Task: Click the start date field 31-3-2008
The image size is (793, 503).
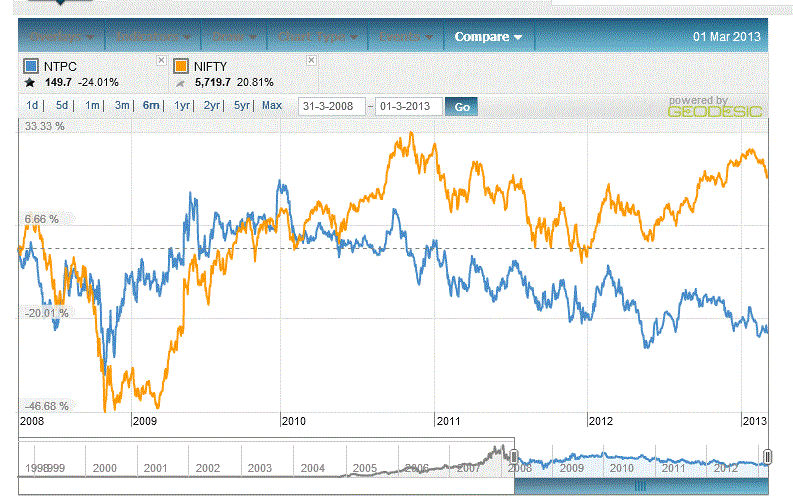Action: click(332, 107)
